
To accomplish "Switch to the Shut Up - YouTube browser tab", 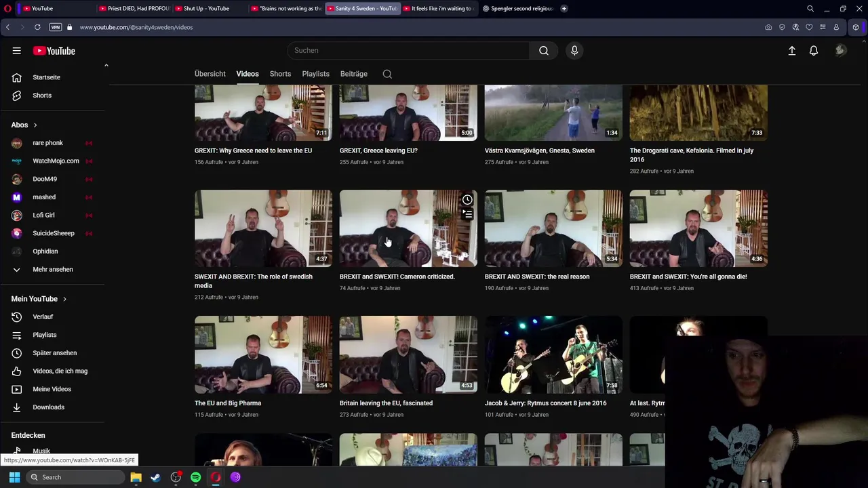I will tap(210, 9).
